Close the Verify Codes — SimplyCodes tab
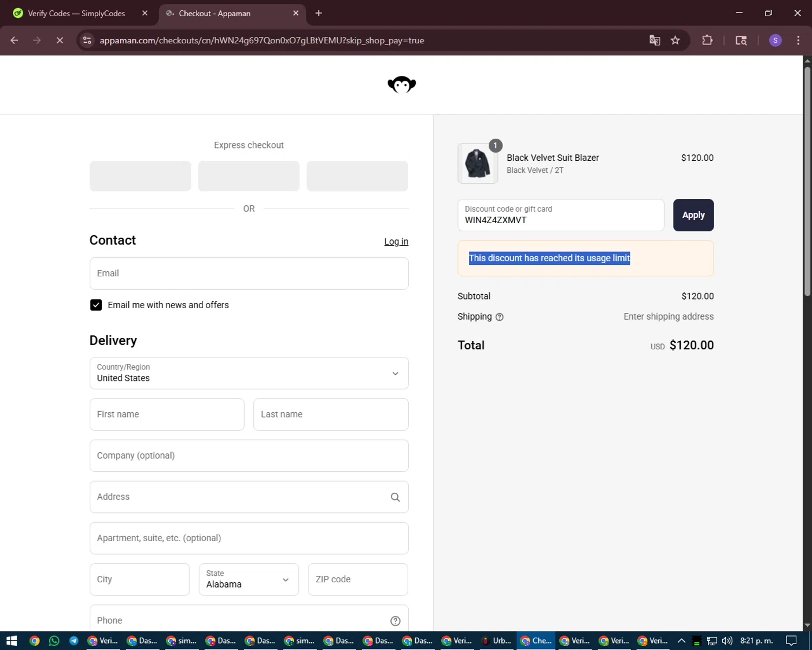This screenshot has height=650, width=812. (145, 13)
